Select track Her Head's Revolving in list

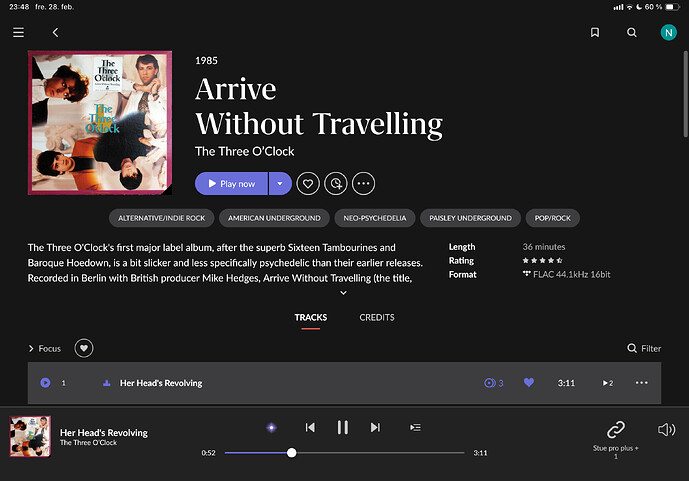[161, 383]
